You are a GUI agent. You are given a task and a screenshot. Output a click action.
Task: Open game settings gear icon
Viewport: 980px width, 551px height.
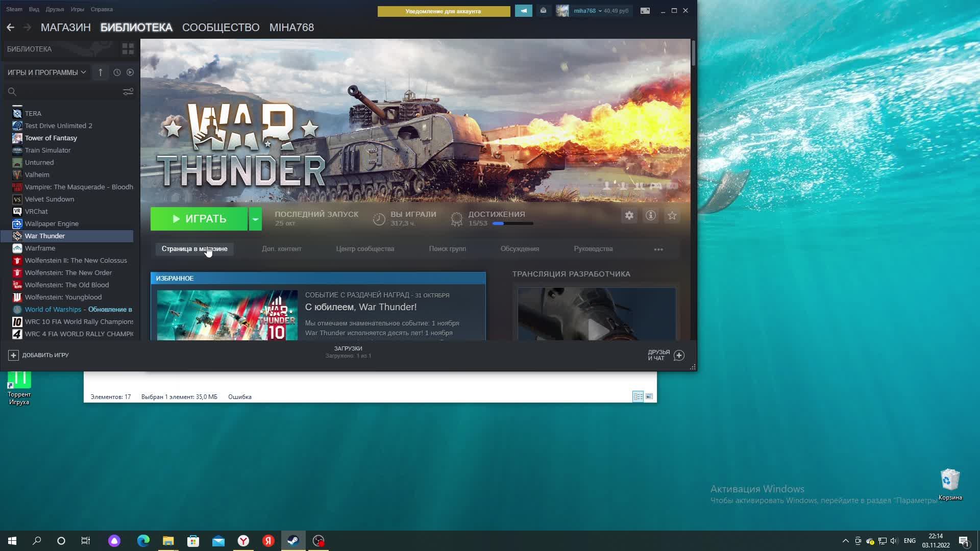coord(629,216)
